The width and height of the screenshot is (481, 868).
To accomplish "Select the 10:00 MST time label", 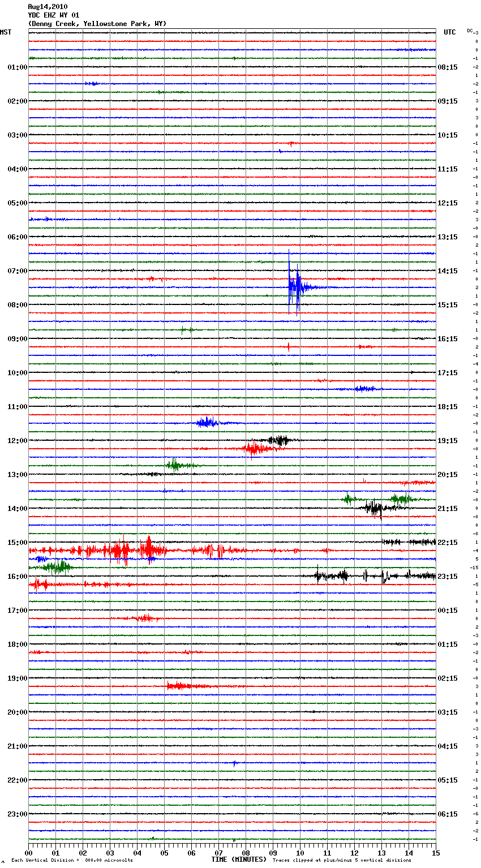I will (x=18, y=373).
